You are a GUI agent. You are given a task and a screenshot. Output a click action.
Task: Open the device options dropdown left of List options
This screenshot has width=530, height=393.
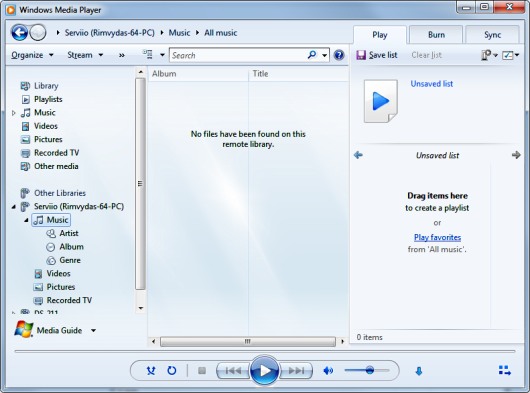[x=489, y=55]
